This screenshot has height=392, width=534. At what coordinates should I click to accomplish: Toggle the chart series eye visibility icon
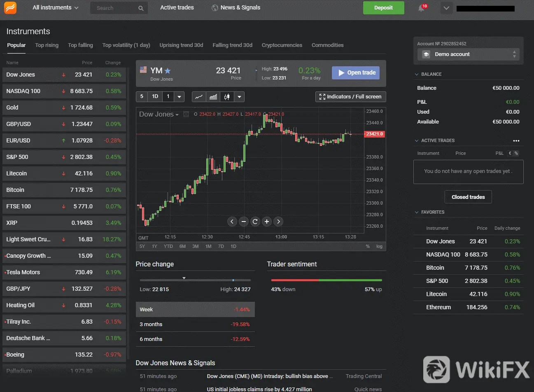pos(186,114)
